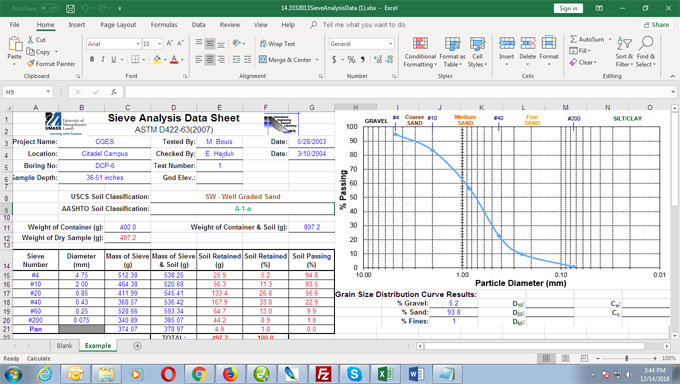Switch to the Review tab

(x=229, y=25)
